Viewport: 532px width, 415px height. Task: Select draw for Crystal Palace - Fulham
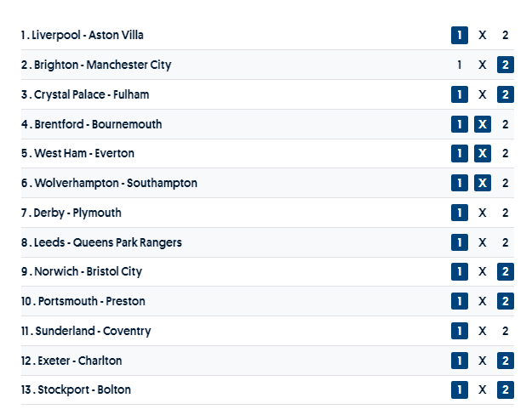(x=482, y=94)
